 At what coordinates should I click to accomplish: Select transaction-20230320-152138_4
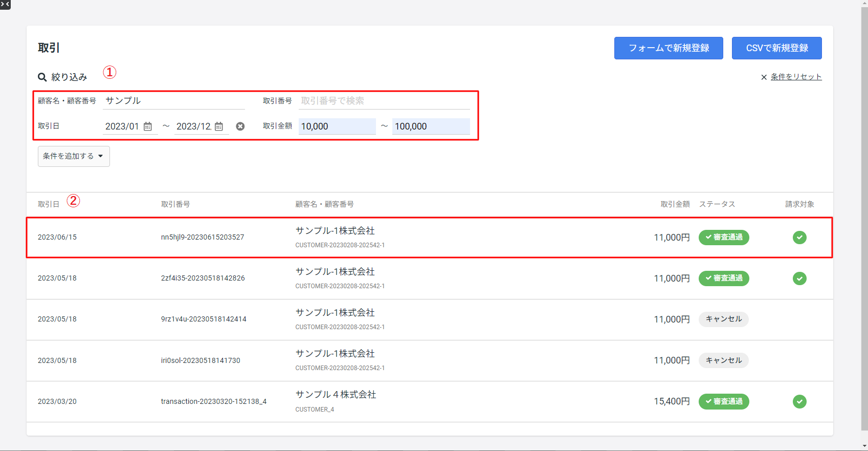(x=214, y=401)
